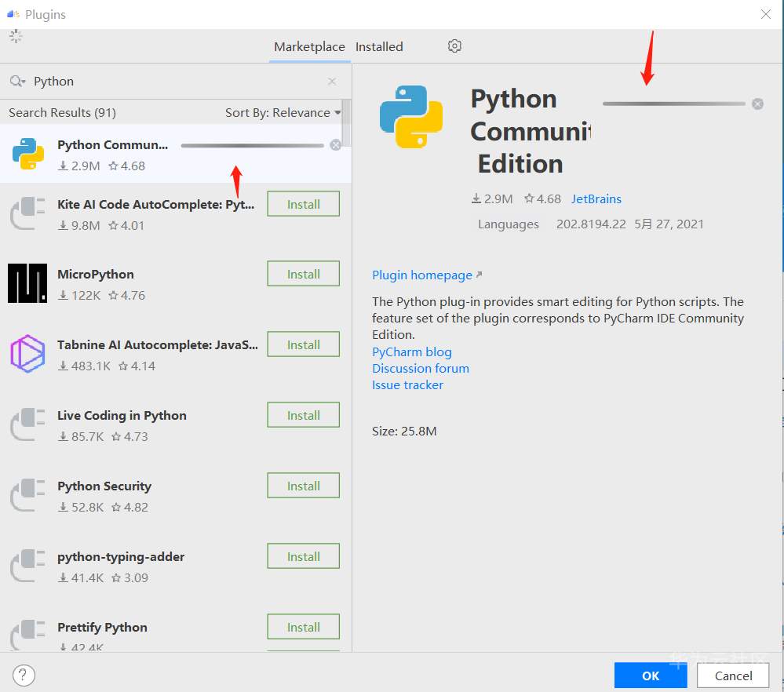Select the Prettify Python plugin icon
Screen dimensions: 784x692
pyautogui.click(x=28, y=635)
